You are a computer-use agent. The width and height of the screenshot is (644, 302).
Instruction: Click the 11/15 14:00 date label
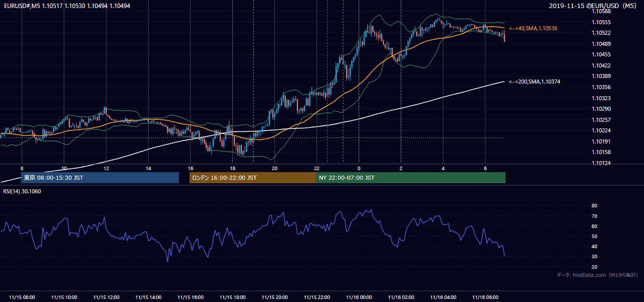coord(148,297)
